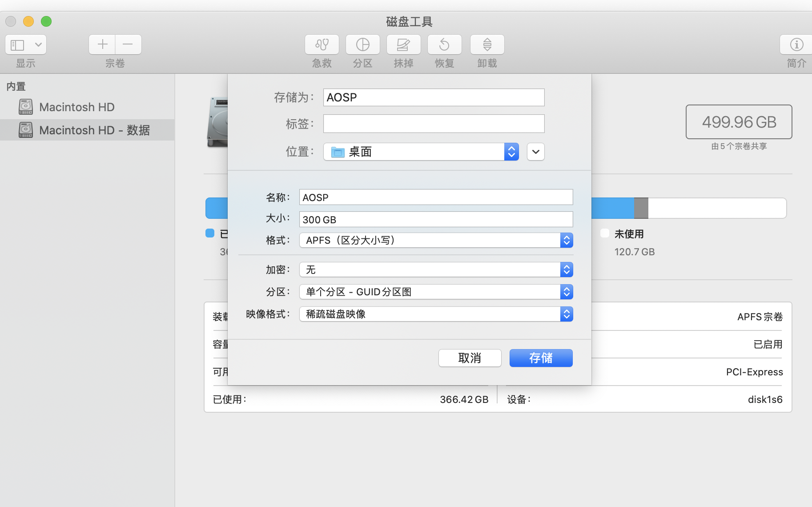812x507 pixels.
Task: Click the gray segment of the usage bar
Action: tap(641, 208)
